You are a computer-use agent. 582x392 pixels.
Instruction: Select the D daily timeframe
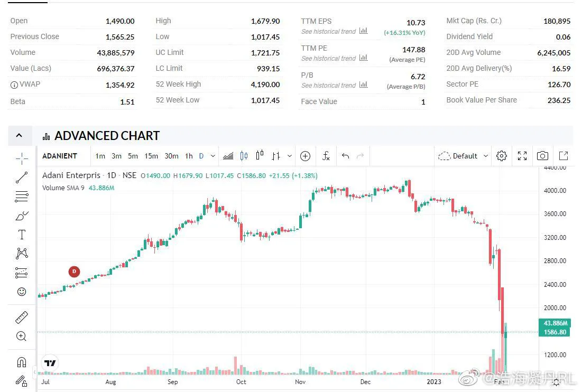tap(201, 156)
